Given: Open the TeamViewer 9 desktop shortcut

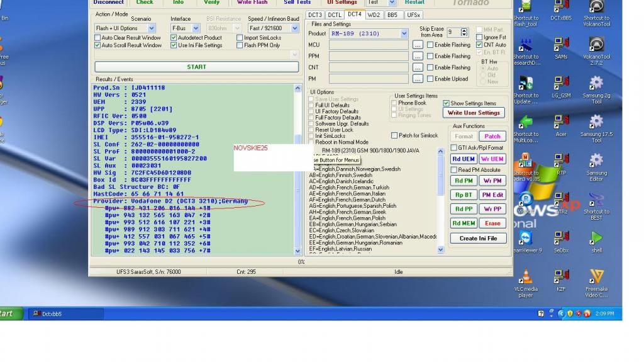Looking at the screenshot, I should pos(526,238).
